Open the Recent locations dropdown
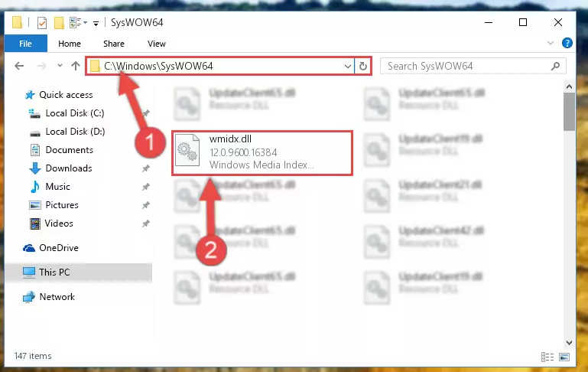This screenshot has width=588, height=372. pos(60,66)
